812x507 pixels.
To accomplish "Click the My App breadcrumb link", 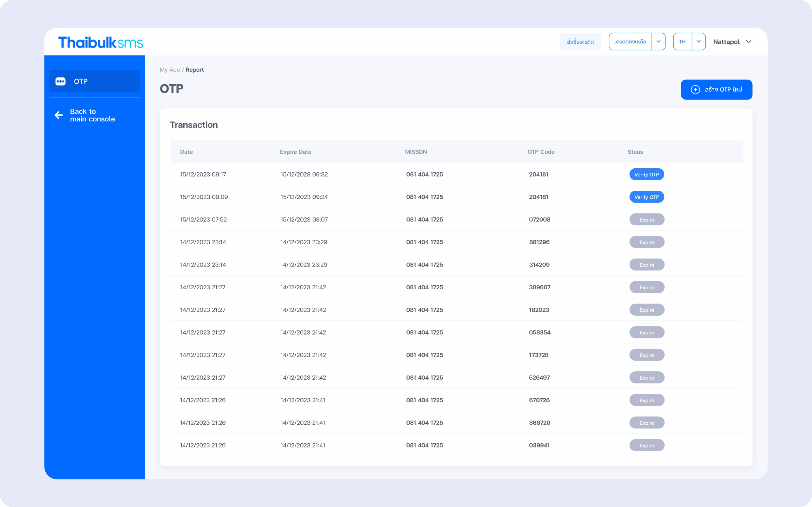I will click(x=169, y=70).
